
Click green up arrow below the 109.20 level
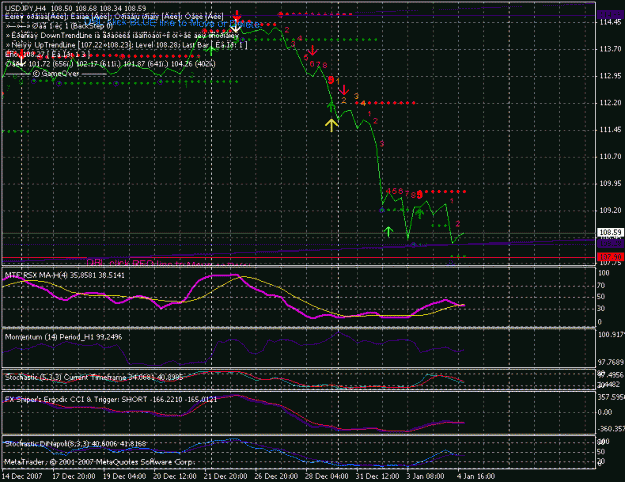388,232
